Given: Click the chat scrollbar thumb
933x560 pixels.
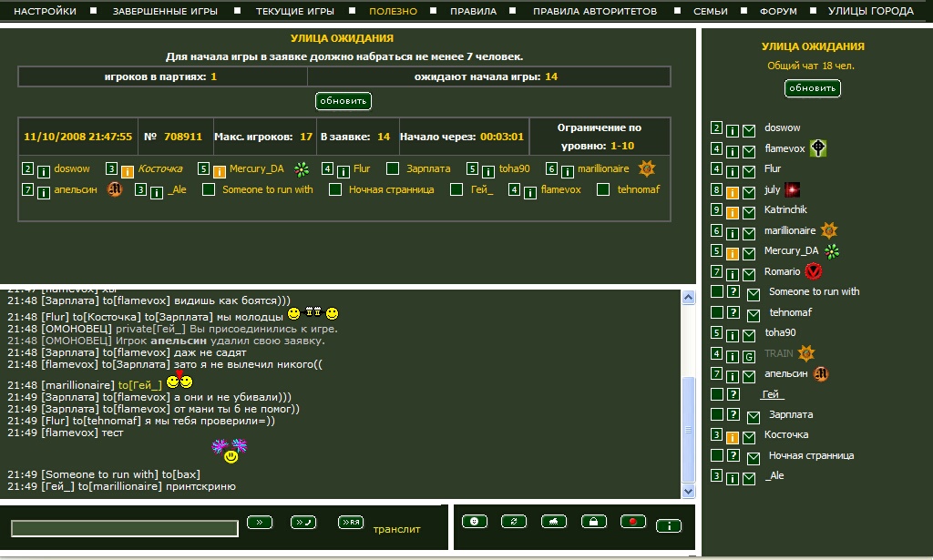Looking at the screenshot, I should point(689,429).
